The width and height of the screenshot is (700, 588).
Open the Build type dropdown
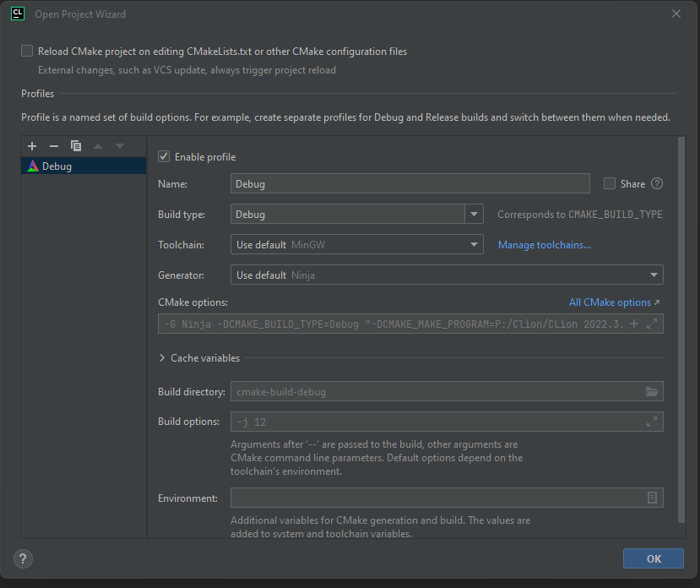click(474, 214)
